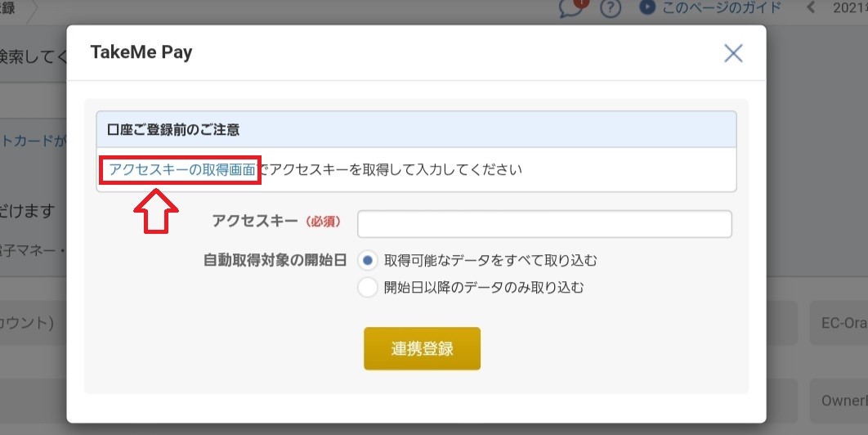Select the EC-Ora service tile behind dialog

(x=839, y=323)
